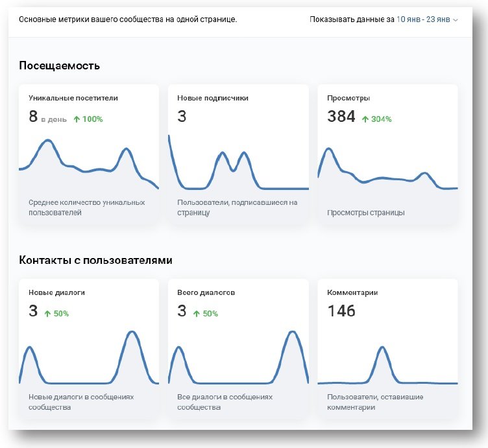Screen dimensions: 488x448
Task: Click the green up arrow beside 100%
Action: tap(77, 119)
